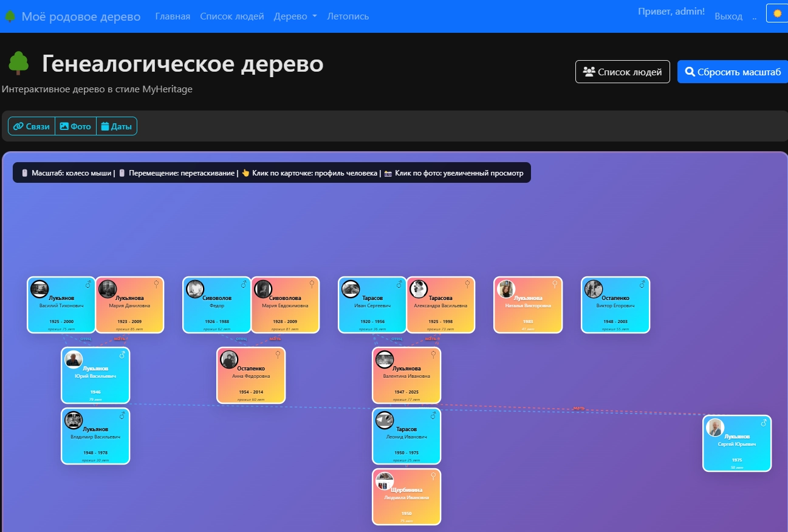788x532 pixels.
Task: Open photo of Лукьянов Сергей Юрьевич
Action: tap(715, 428)
